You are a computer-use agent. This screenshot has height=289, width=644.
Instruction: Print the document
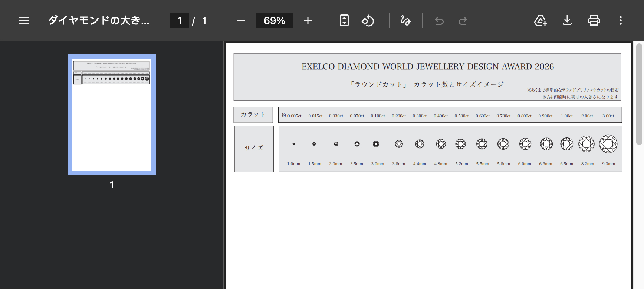click(x=594, y=20)
